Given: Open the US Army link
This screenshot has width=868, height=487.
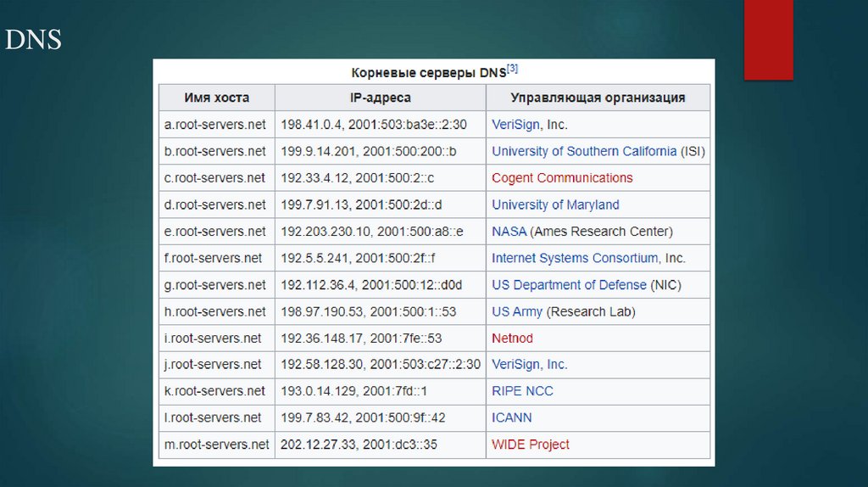Looking at the screenshot, I should click(x=517, y=311).
